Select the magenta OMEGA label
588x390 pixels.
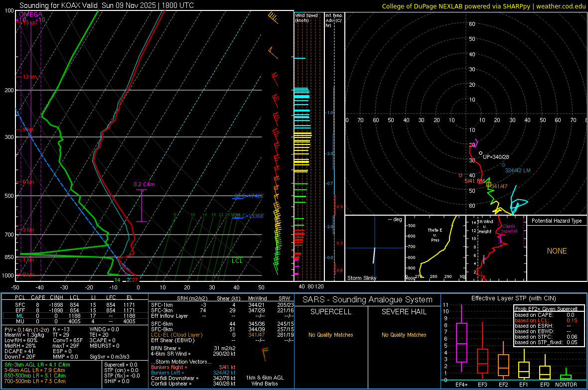click(30, 14)
